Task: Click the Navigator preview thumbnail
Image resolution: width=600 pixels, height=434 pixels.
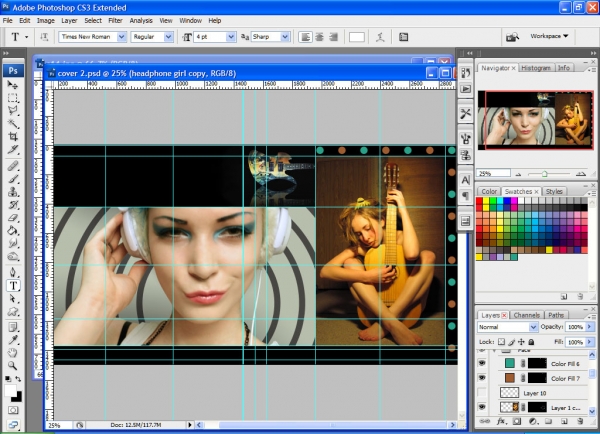Action: click(x=536, y=120)
